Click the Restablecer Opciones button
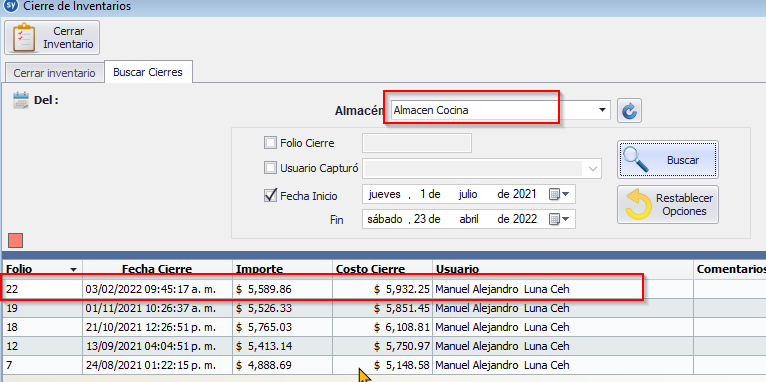This screenshot has width=766, height=382. 668,205
